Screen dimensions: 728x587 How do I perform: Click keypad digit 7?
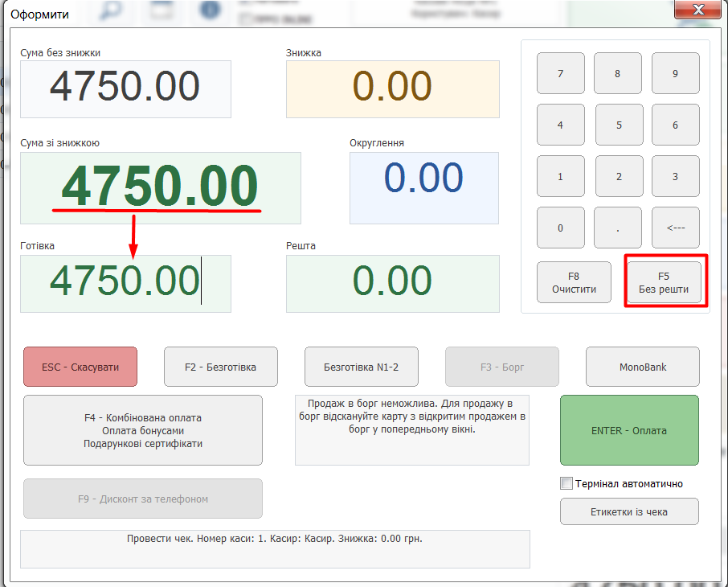coord(560,73)
